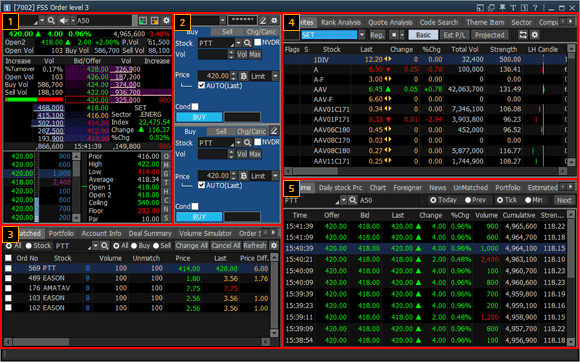580x362 pixels.
Task: Open the Deal Summary tab
Action: 150,234
